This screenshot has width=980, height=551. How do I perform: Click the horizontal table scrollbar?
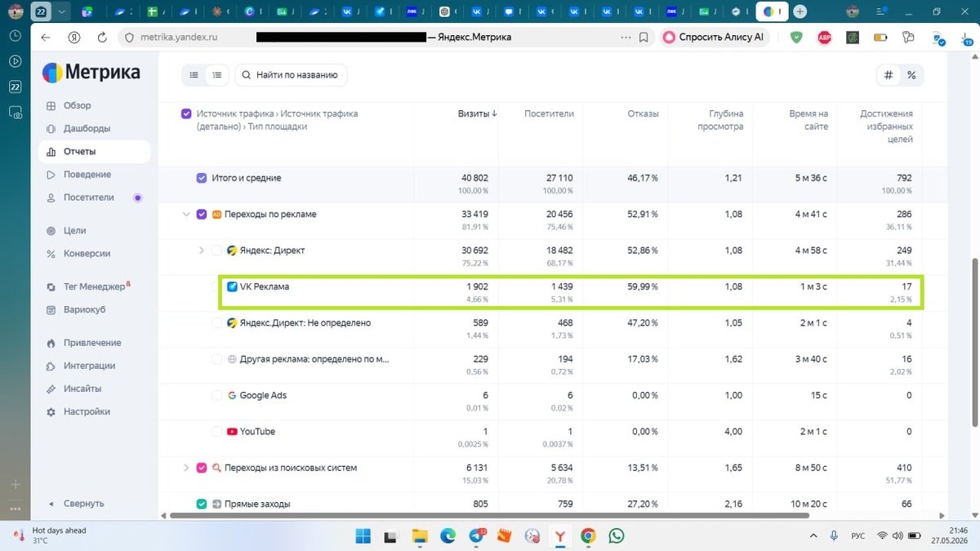coord(488,516)
